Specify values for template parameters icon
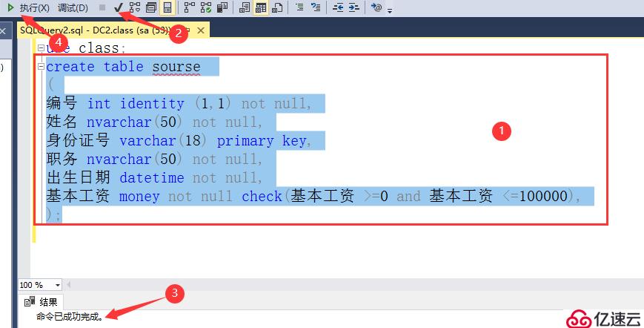644x328 pixels. click(x=376, y=7)
